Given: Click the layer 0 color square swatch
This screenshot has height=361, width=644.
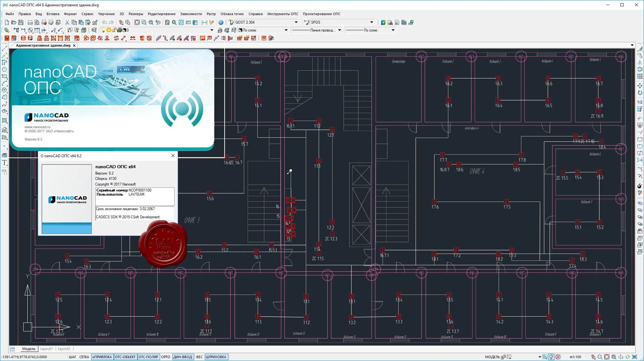Looking at the screenshot, I should (125, 30).
